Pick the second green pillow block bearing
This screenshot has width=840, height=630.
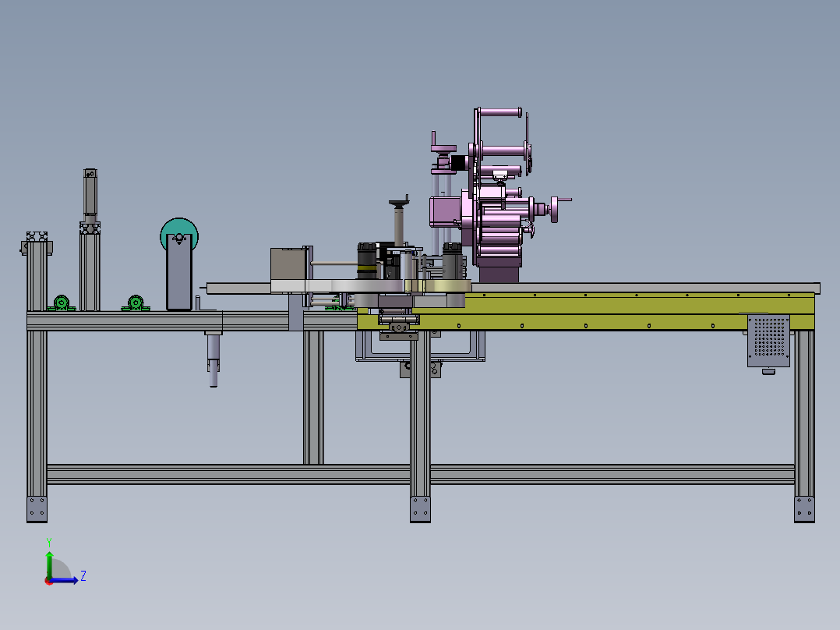click(136, 303)
